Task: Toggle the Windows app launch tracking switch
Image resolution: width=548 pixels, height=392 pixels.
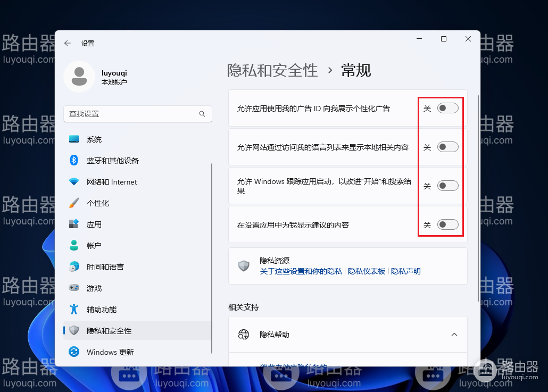Action: tap(447, 186)
